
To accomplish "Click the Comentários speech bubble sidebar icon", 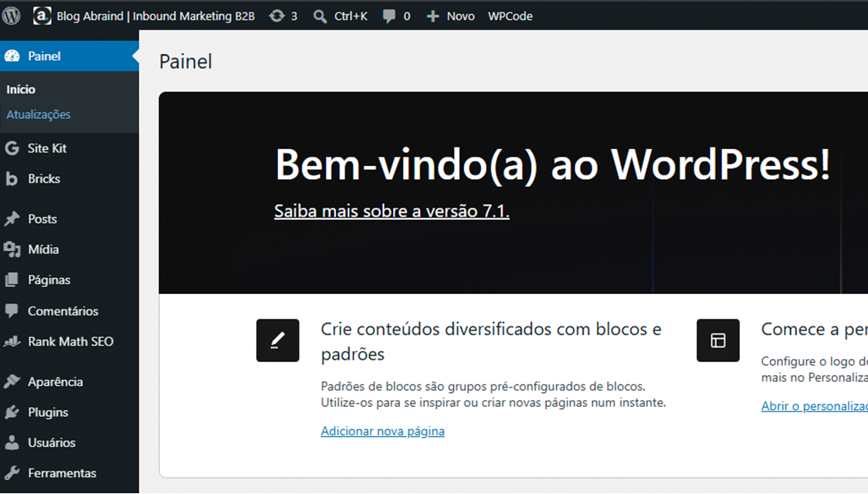I will click(12, 311).
